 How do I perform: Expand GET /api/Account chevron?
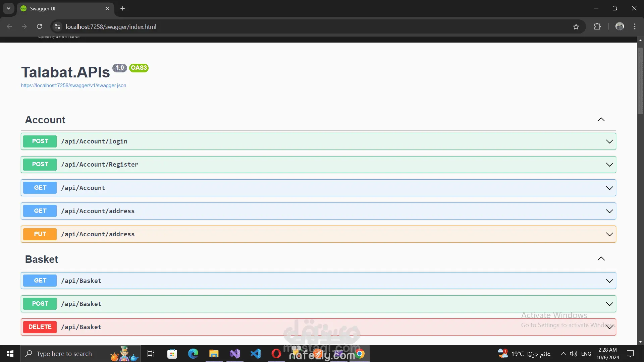[609, 188]
